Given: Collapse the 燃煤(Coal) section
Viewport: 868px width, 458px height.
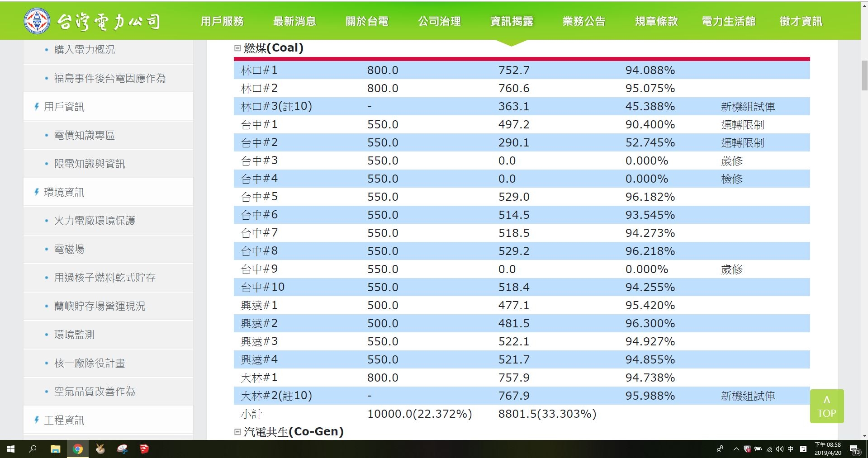Looking at the screenshot, I should click(x=237, y=48).
